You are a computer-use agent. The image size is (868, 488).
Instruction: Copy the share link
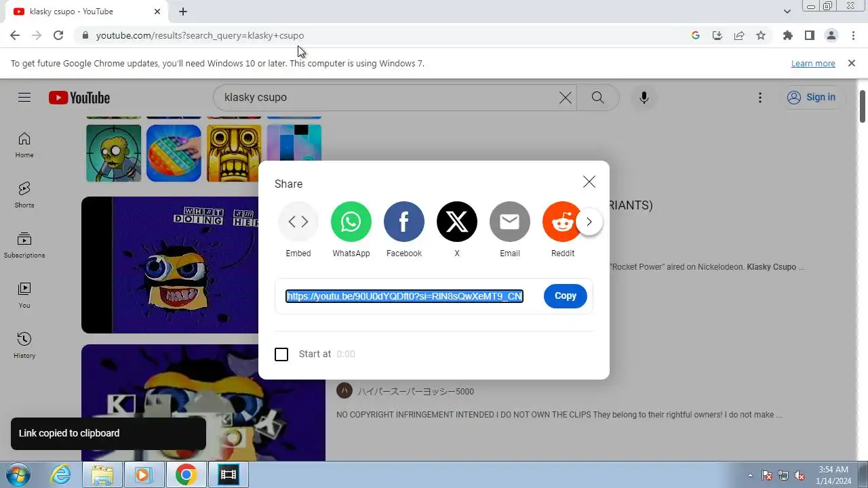(566, 296)
